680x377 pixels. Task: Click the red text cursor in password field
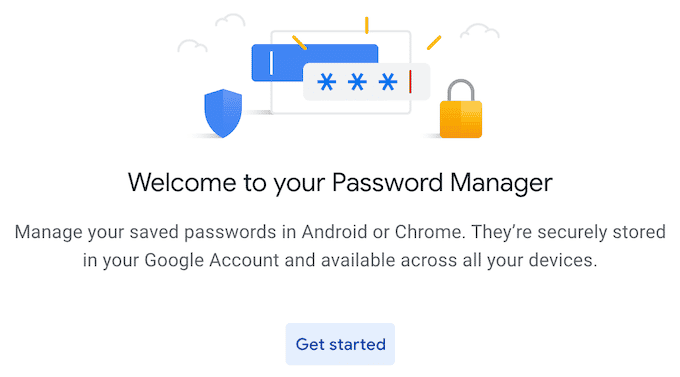pyautogui.click(x=410, y=82)
